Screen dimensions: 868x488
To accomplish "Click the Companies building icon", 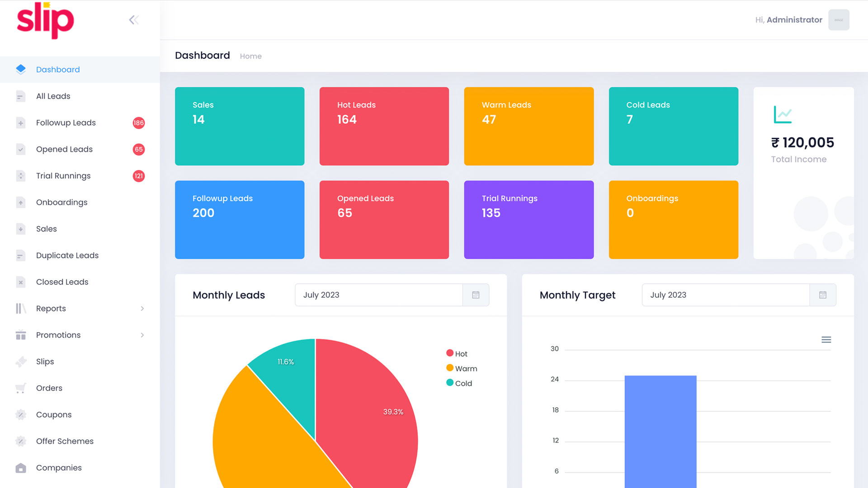I will pyautogui.click(x=21, y=468).
